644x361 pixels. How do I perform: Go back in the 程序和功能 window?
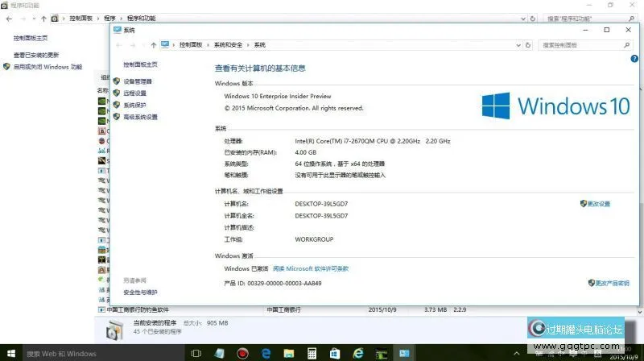tap(9, 19)
